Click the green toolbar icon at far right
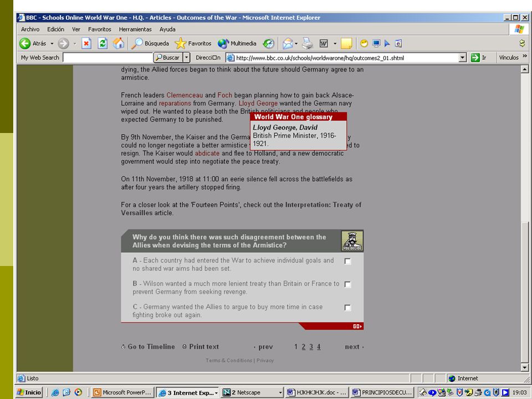 point(522,43)
